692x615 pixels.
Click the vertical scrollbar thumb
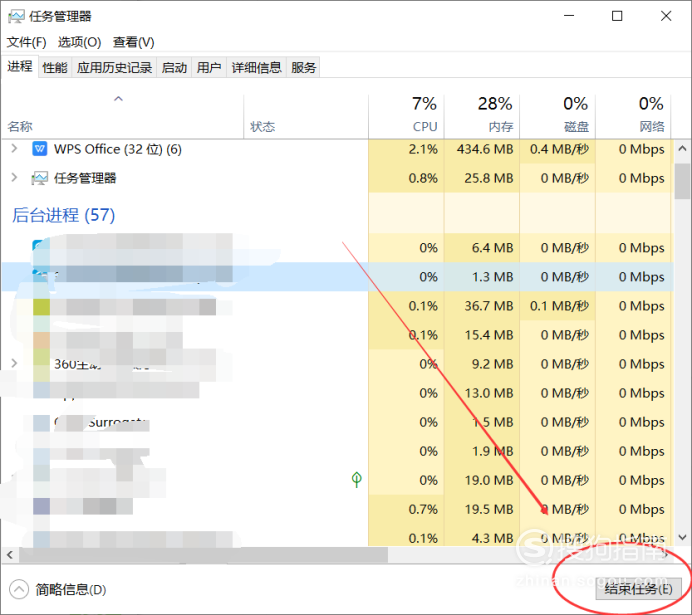(x=682, y=181)
